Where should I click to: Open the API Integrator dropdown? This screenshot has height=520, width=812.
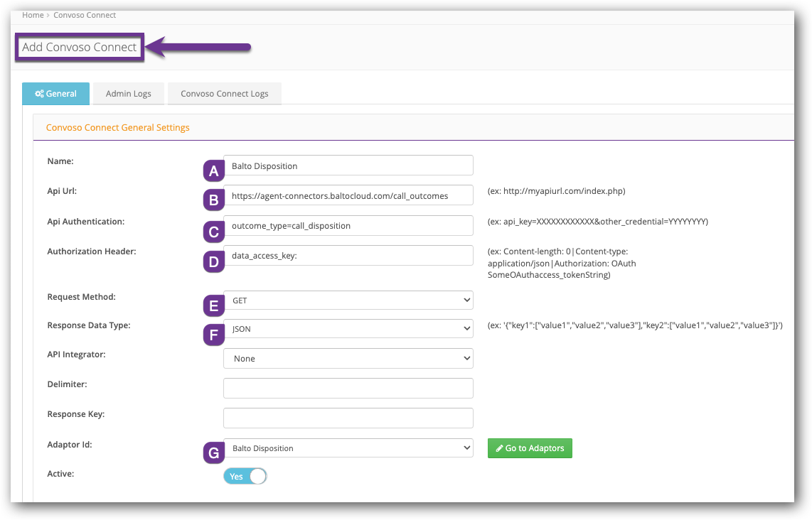pyautogui.click(x=348, y=358)
